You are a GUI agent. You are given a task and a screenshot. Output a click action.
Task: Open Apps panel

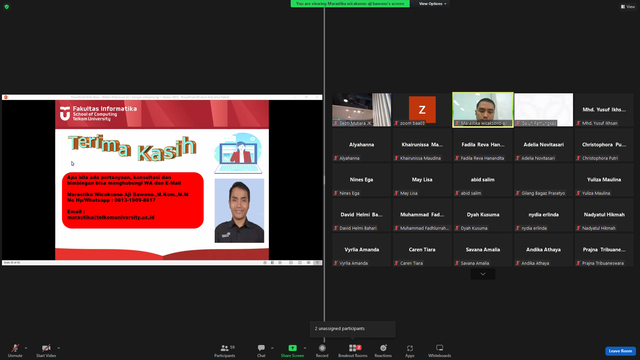pyautogui.click(x=410, y=350)
